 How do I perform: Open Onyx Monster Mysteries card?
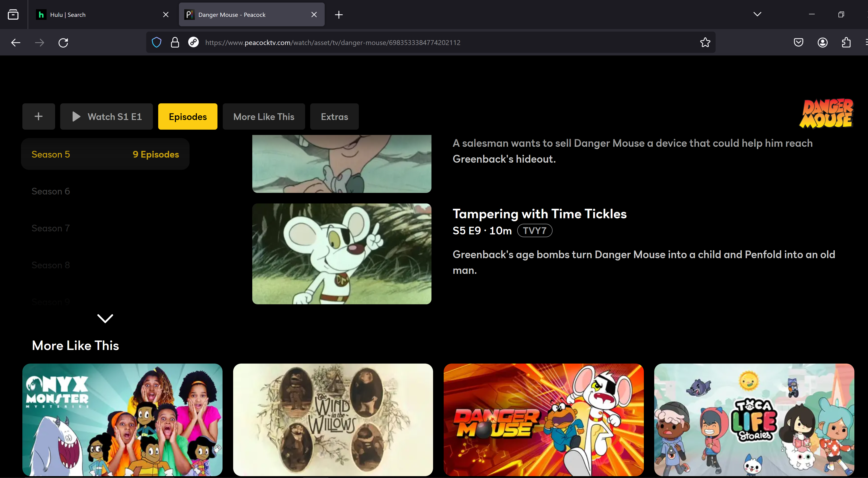[122, 420]
